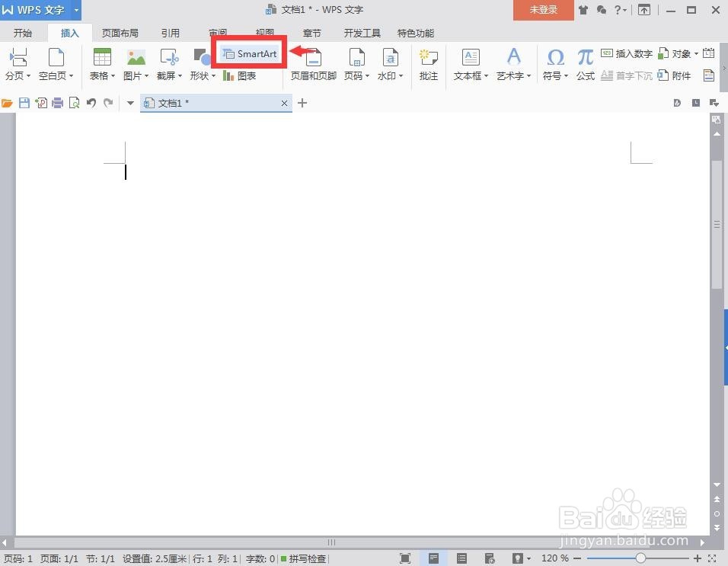
Task: Click the watermark (水印) icon
Action: click(391, 58)
